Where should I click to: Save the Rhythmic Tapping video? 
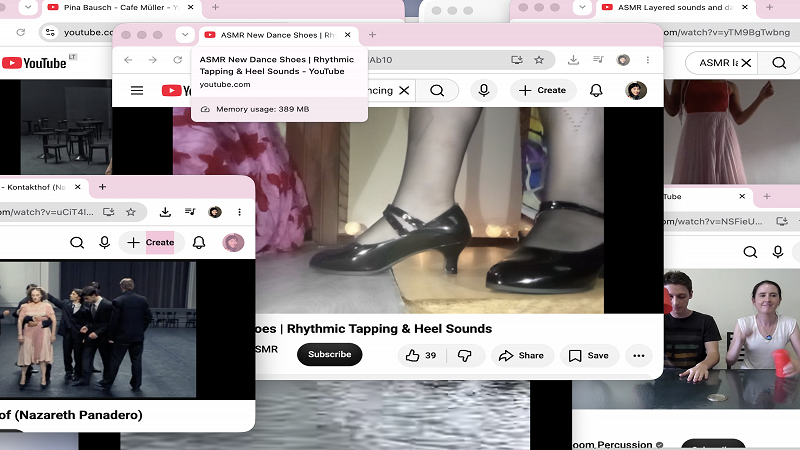click(589, 356)
